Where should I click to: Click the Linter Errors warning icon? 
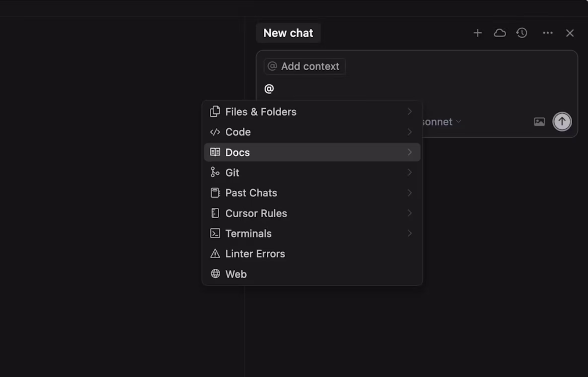click(x=215, y=254)
